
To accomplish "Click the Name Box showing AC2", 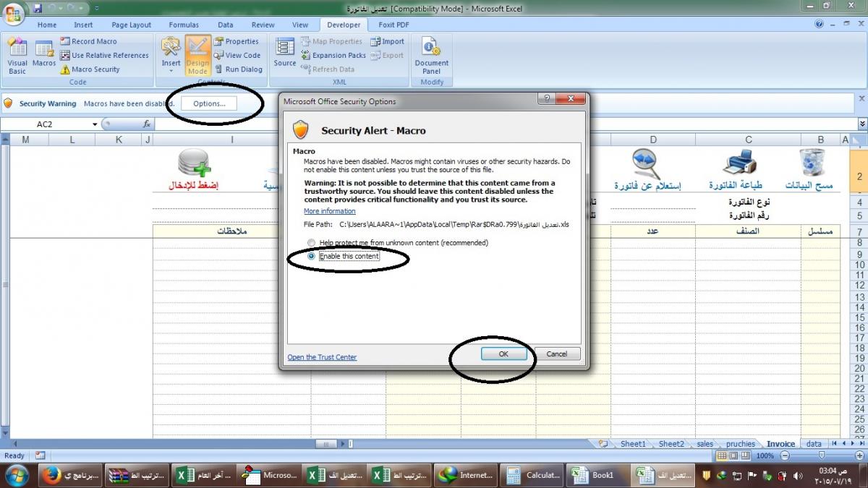I will (x=46, y=124).
